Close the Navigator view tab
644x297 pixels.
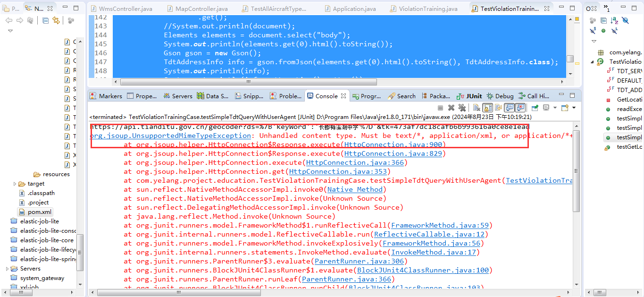[50, 8]
